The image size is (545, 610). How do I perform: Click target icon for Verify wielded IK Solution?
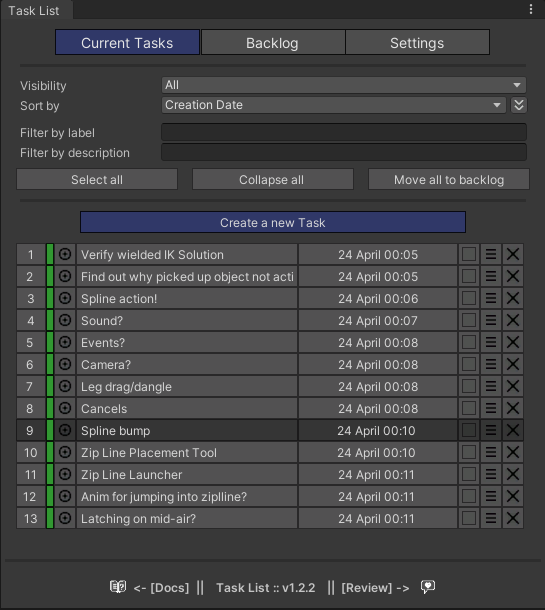65,254
